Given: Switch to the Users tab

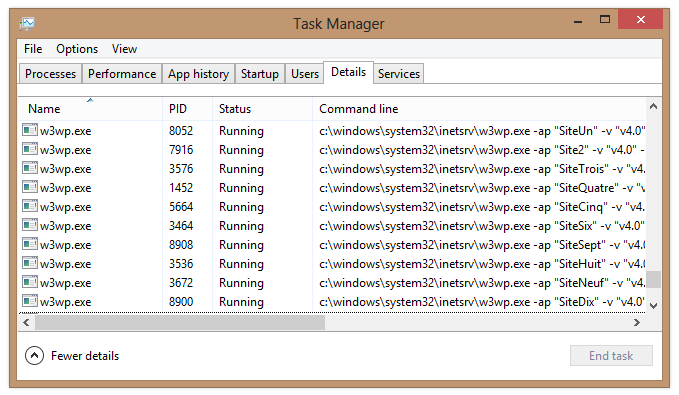Looking at the screenshot, I should point(305,74).
